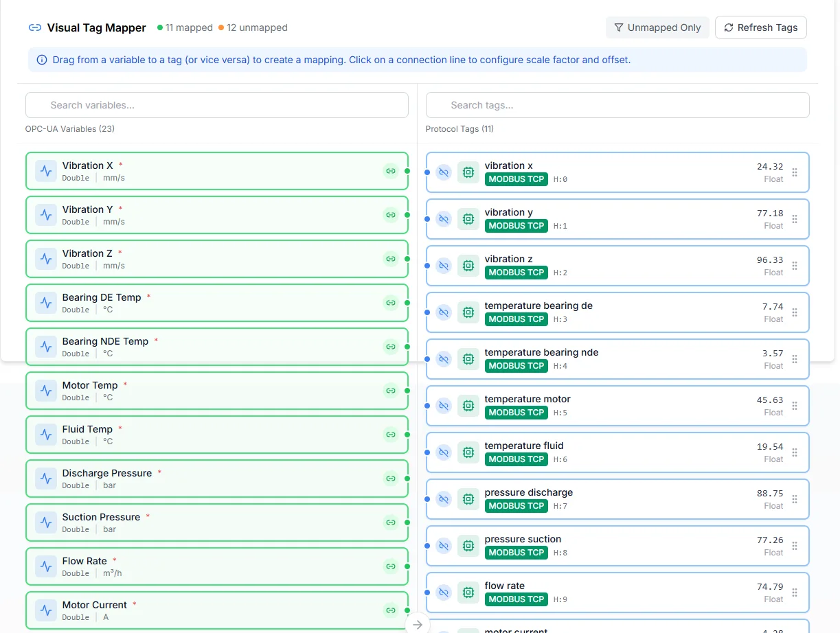Image resolution: width=840 pixels, height=633 pixels.
Task: Click the 96.33 value on vibration z
Action: 770,260
